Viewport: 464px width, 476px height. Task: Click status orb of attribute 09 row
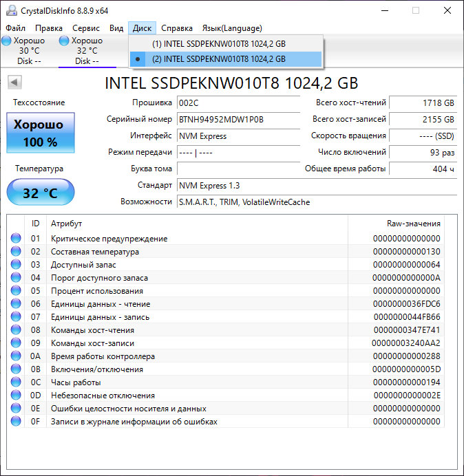click(16, 343)
